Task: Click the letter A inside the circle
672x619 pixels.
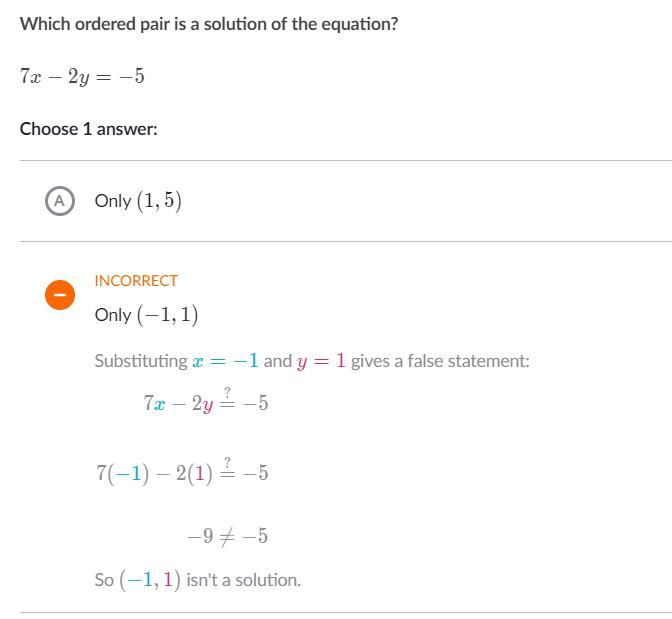Action: click(x=60, y=201)
